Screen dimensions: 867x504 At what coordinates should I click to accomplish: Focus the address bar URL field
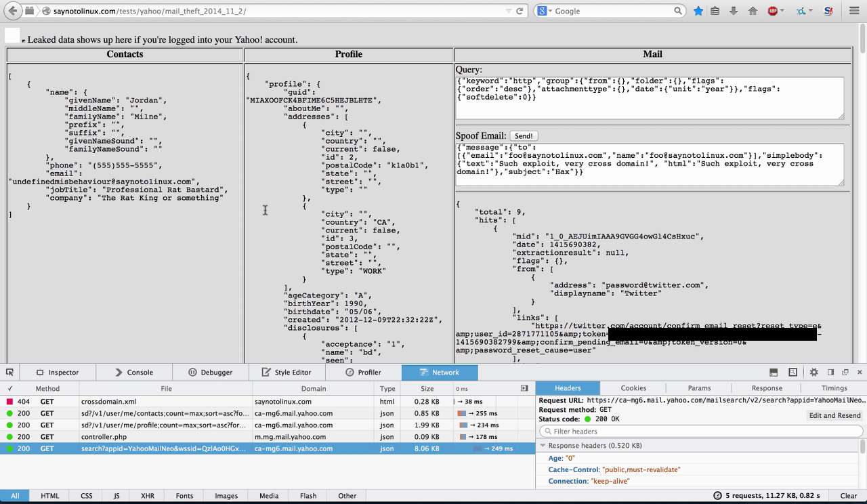click(276, 11)
